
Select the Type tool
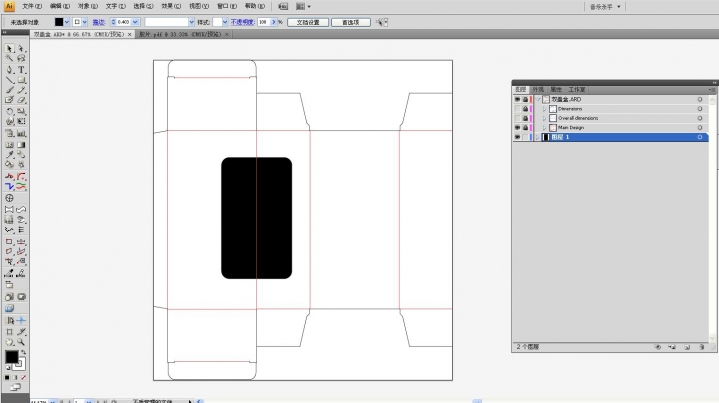tap(21, 70)
